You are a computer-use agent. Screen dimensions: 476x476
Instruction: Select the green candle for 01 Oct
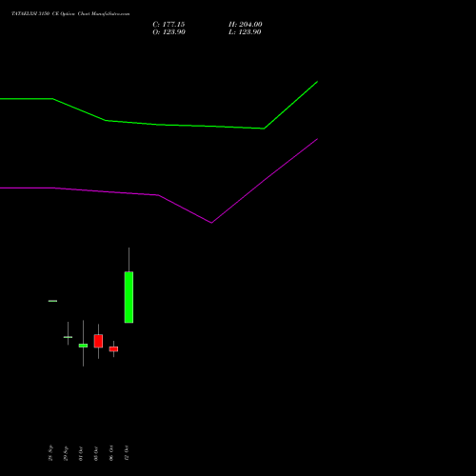(x=83, y=346)
